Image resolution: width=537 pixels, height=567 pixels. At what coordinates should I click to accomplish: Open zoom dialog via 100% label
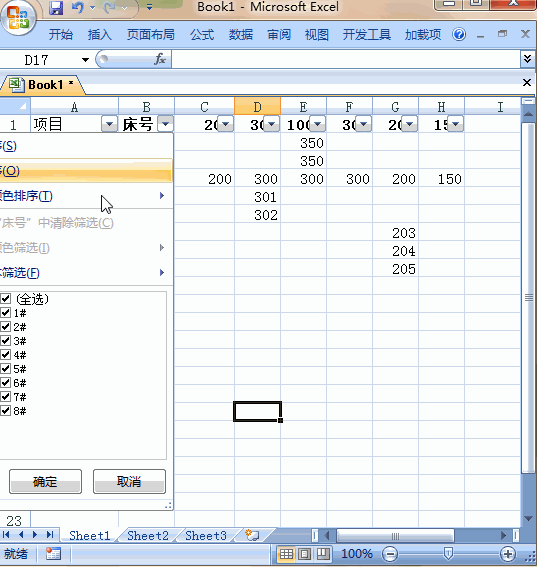click(357, 554)
